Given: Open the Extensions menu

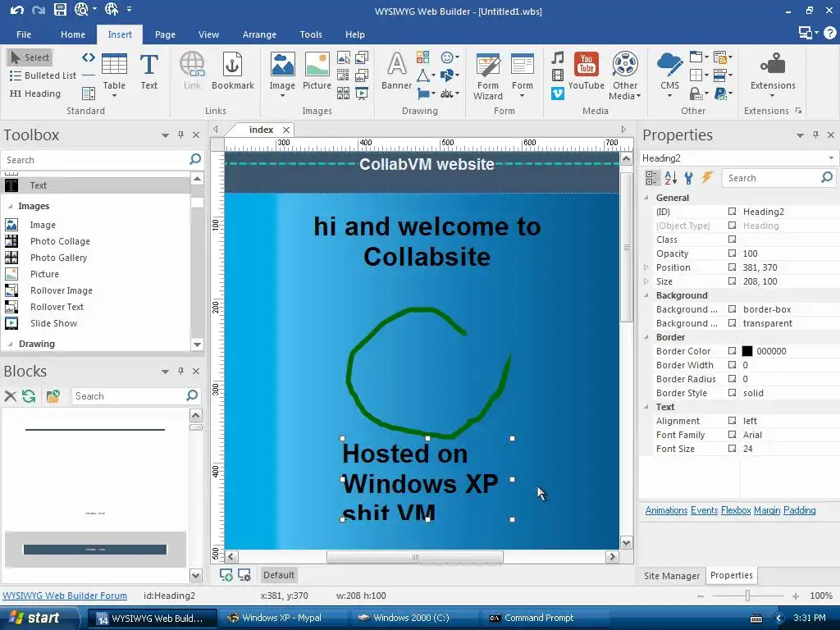Looking at the screenshot, I should click(773, 75).
